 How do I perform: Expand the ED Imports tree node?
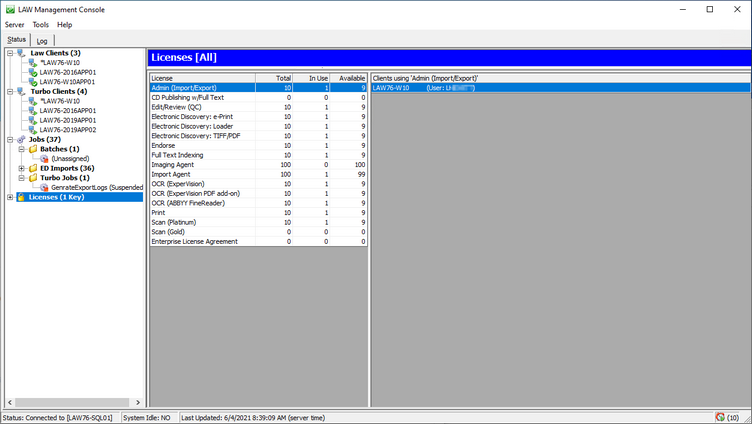(x=21, y=168)
